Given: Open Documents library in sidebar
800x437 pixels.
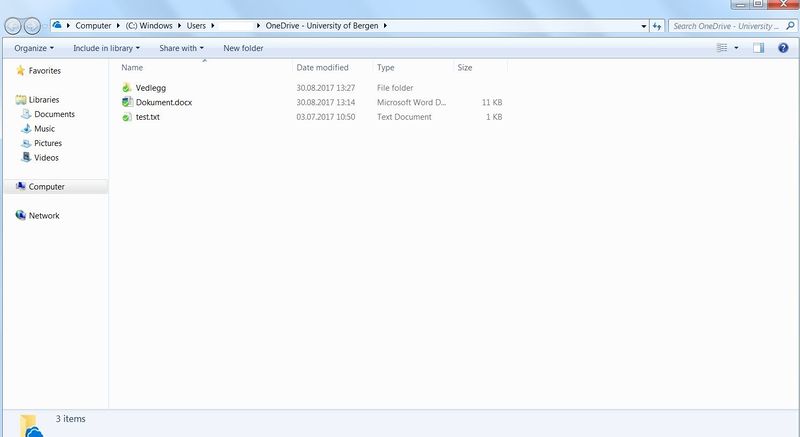Looking at the screenshot, I should [x=55, y=114].
